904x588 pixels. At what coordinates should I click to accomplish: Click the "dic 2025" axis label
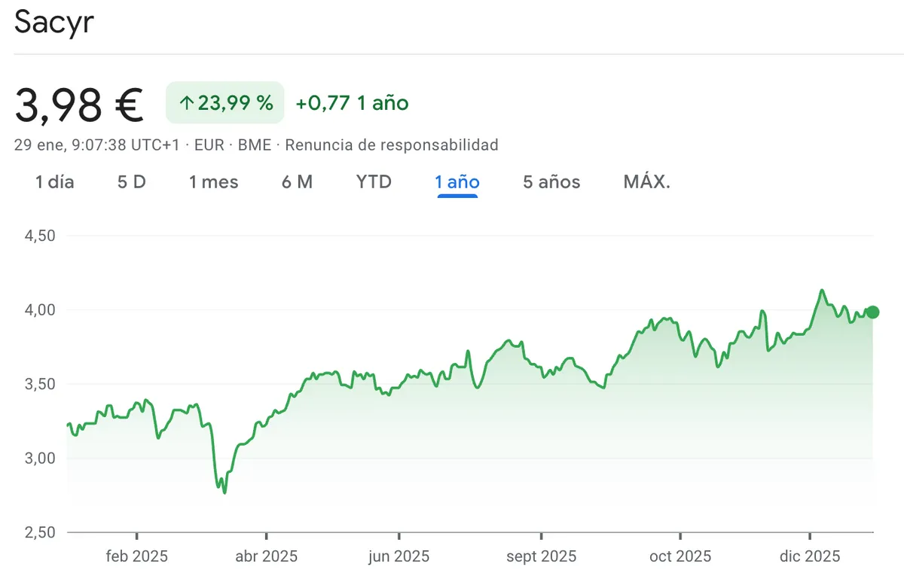(810, 557)
